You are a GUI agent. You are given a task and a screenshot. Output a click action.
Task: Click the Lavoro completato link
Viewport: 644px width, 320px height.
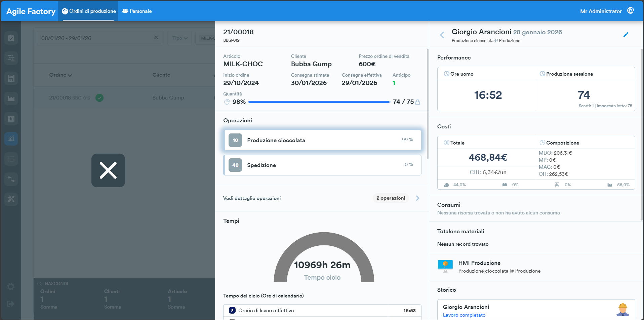pyautogui.click(x=464, y=315)
